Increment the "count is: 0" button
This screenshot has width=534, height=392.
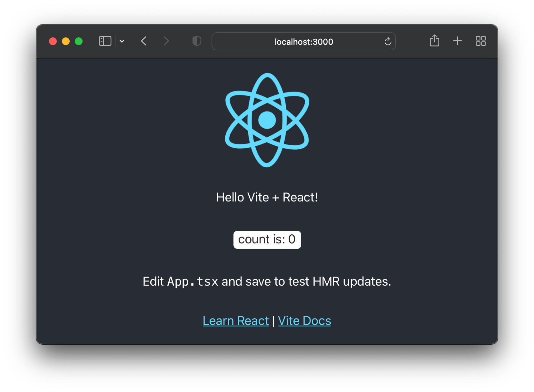(267, 240)
